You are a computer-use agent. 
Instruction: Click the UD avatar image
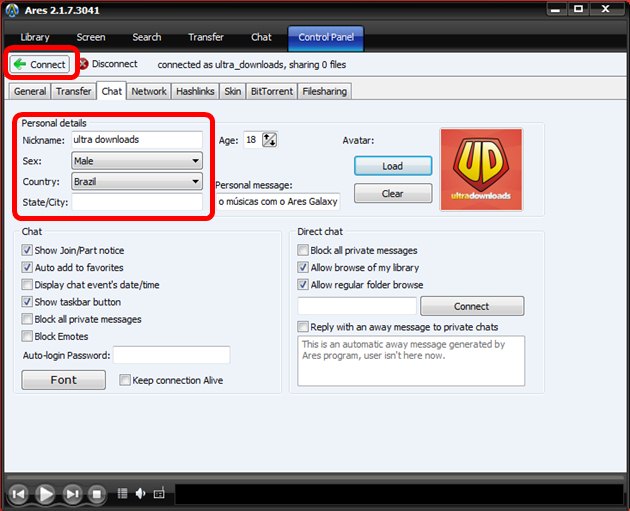[x=481, y=170]
